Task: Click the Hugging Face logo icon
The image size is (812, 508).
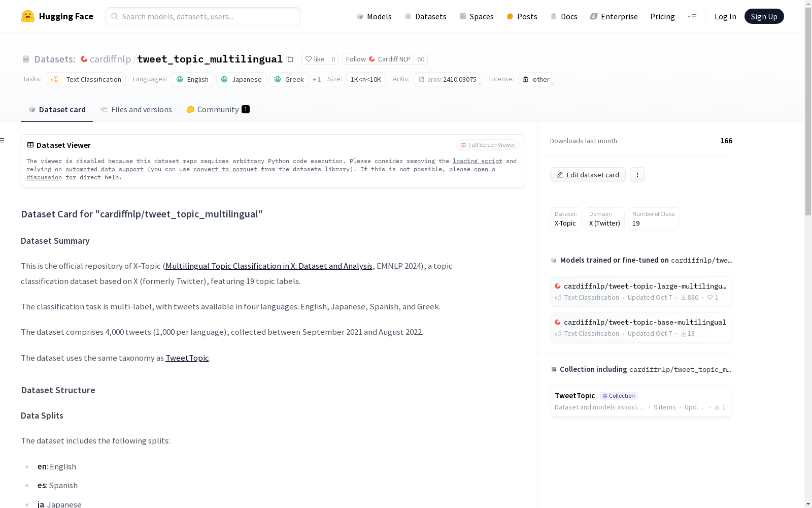Action: [28, 16]
